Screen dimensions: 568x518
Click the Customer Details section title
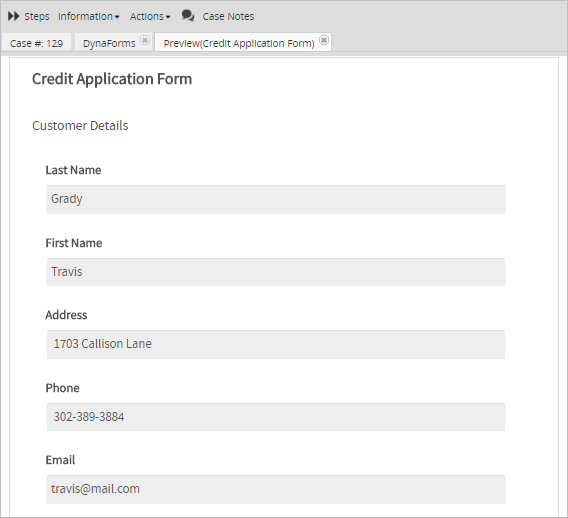[80, 126]
